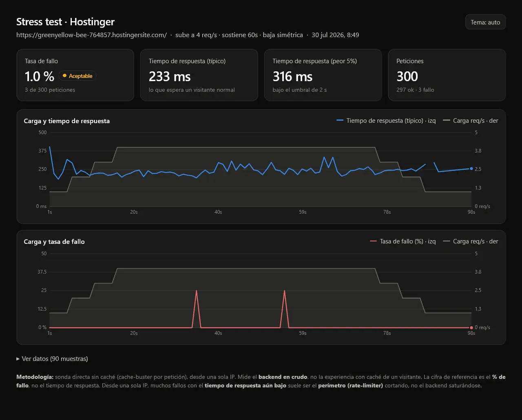Image resolution: width=522 pixels, height=420 pixels.
Task: Click the red endpoint dot of failure line
Action: coord(471,327)
